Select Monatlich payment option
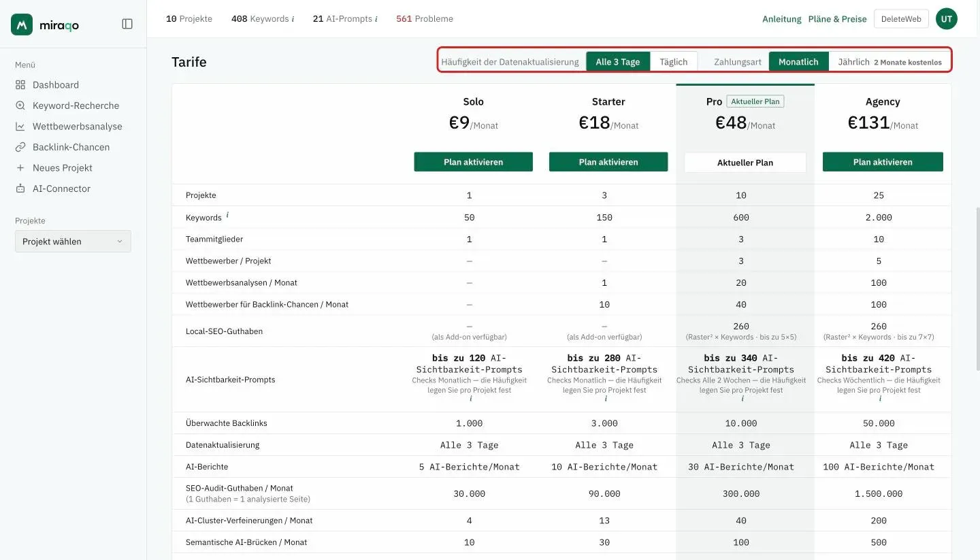This screenshot has width=980, height=560. point(798,62)
